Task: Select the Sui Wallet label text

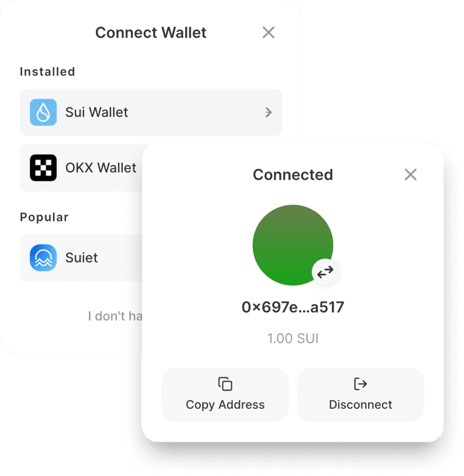Action: click(x=96, y=112)
